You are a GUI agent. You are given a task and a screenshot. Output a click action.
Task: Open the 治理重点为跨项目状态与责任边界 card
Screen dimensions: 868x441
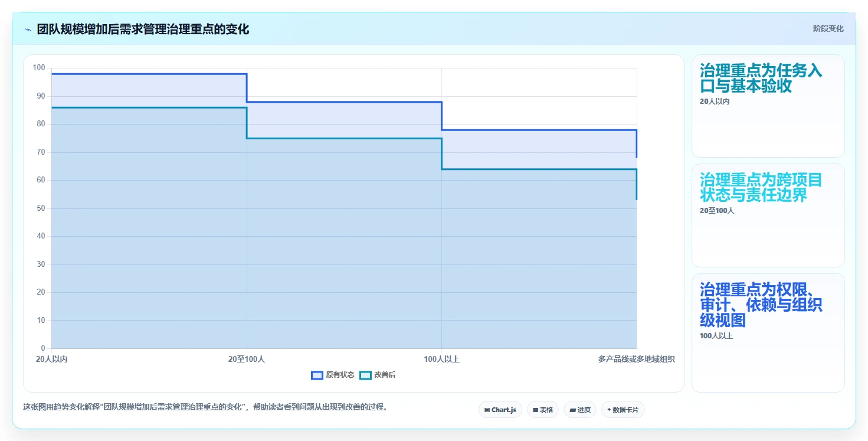click(x=768, y=215)
